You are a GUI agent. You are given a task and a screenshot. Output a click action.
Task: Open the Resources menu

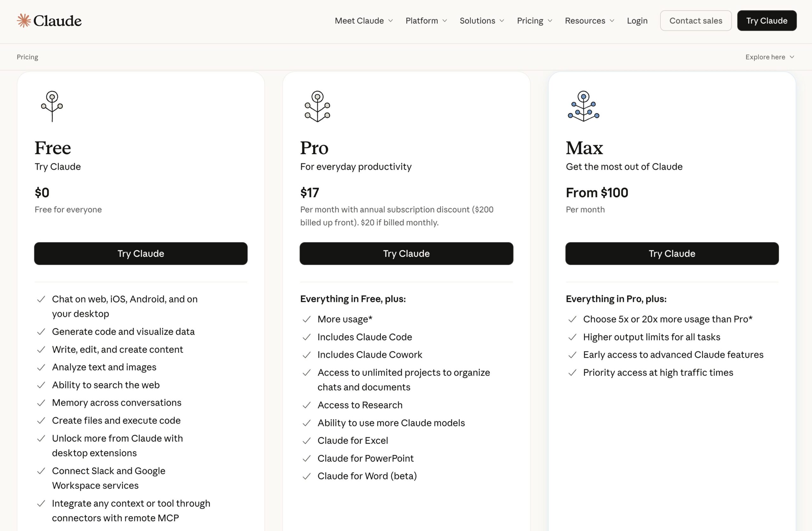tap(590, 21)
